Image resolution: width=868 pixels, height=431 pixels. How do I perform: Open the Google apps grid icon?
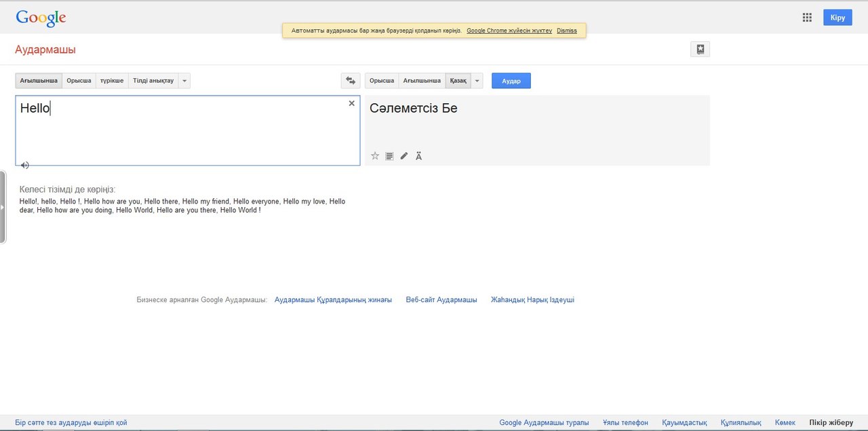(807, 18)
